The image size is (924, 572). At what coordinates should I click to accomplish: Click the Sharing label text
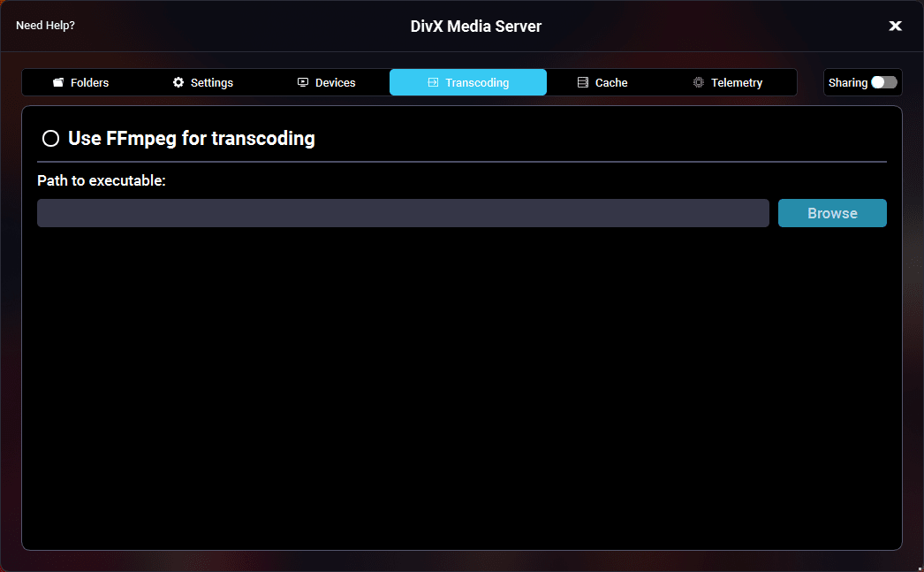pyautogui.click(x=847, y=82)
